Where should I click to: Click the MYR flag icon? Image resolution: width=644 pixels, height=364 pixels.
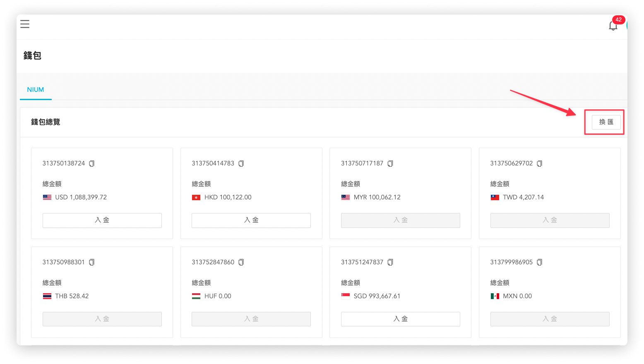346,197
